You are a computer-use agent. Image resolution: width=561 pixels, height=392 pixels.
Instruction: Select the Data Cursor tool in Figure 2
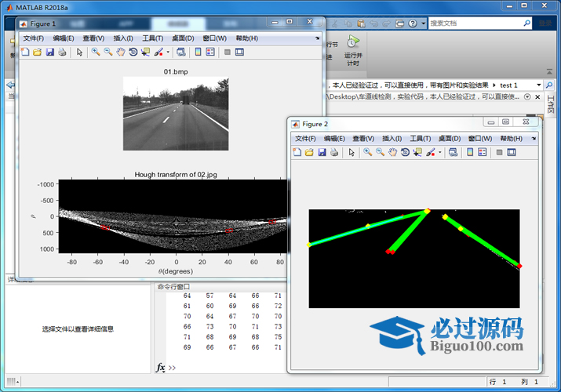417,152
